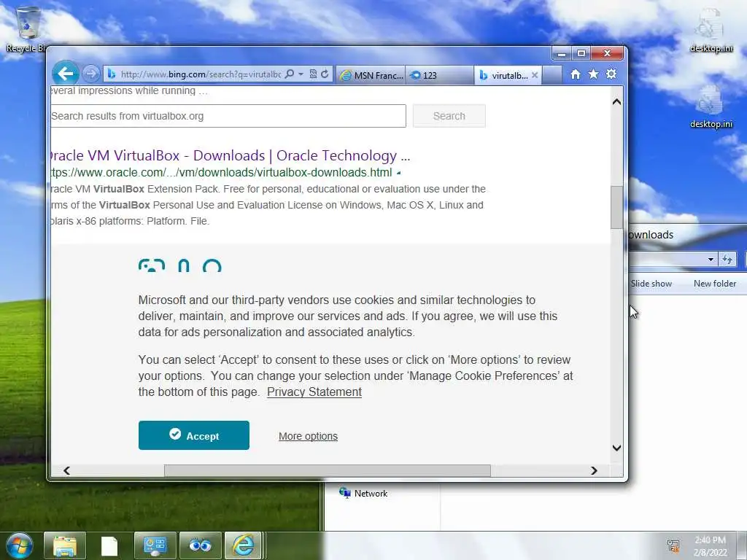The image size is (747, 560).
Task: Switch to the MSN France tab
Action: point(371,75)
